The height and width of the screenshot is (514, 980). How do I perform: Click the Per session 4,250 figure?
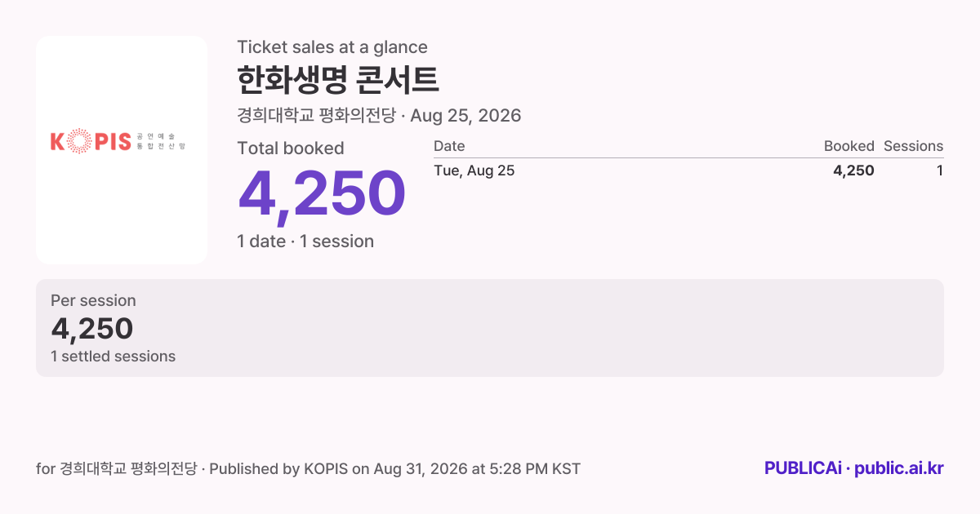pos(91,328)
